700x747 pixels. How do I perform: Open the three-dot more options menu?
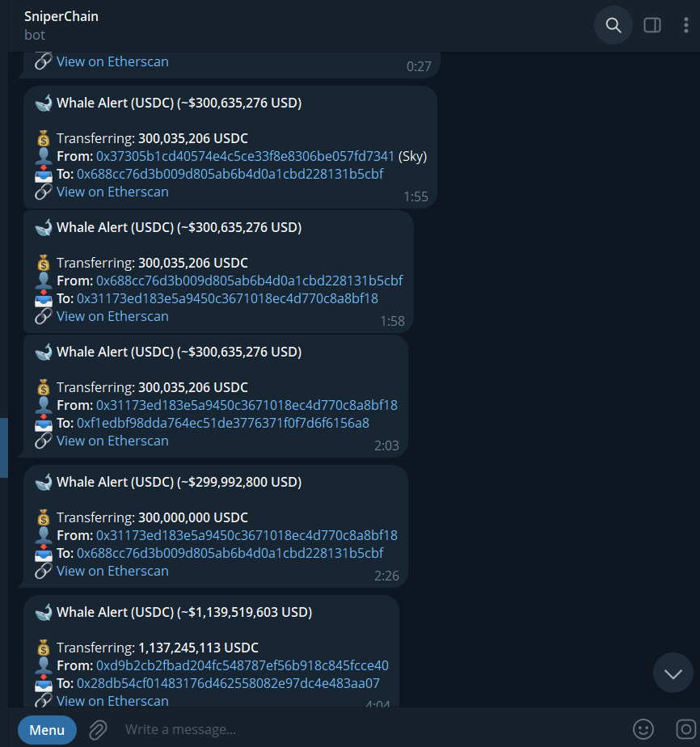point(685,25)
